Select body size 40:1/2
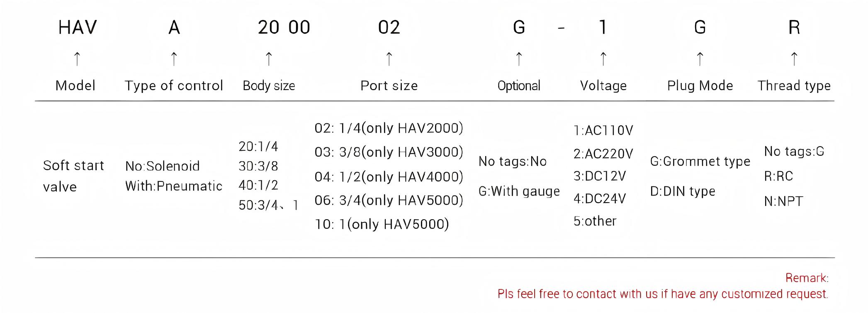This screenshot has width=868, height=313. click(x=258, y=185)
